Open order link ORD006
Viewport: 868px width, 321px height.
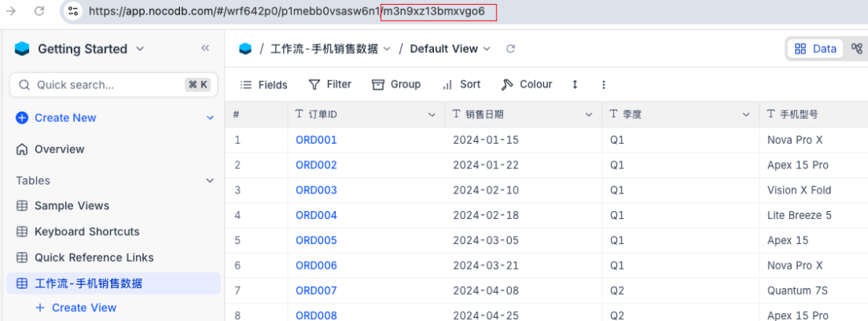pos(316,265)
